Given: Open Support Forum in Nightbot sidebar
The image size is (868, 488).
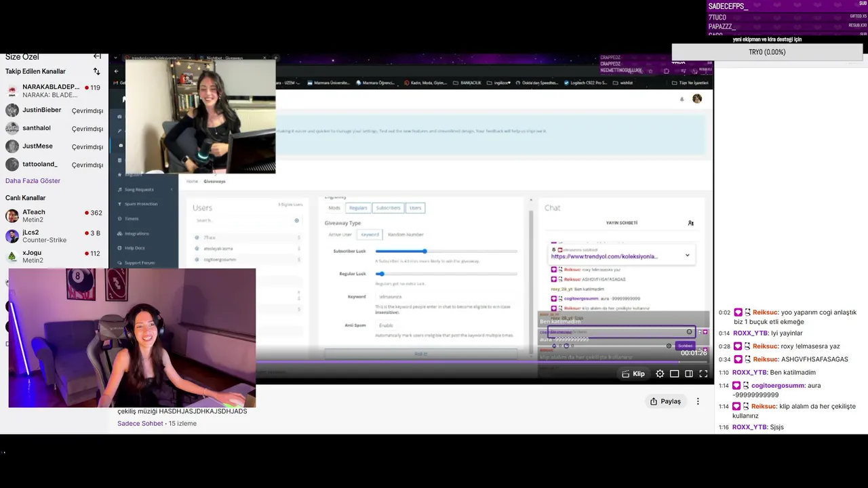Looking at the screenshot, I should 140,262.
